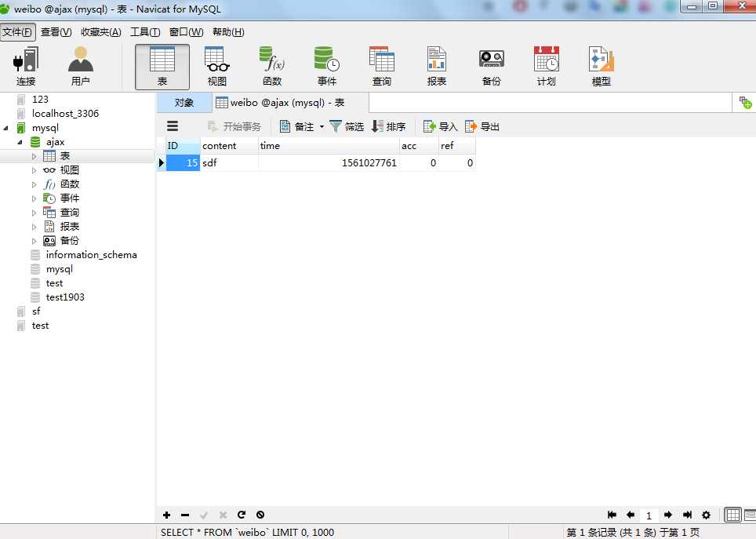Open the 备注 dropdown arrow
756x539 pixels.
point(322,127)
